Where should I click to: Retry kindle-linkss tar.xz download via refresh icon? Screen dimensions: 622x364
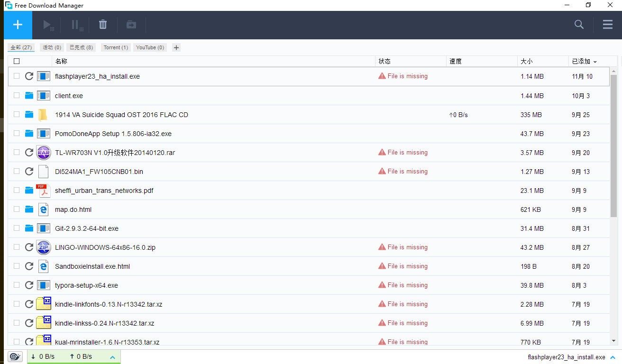click(29, 323)
